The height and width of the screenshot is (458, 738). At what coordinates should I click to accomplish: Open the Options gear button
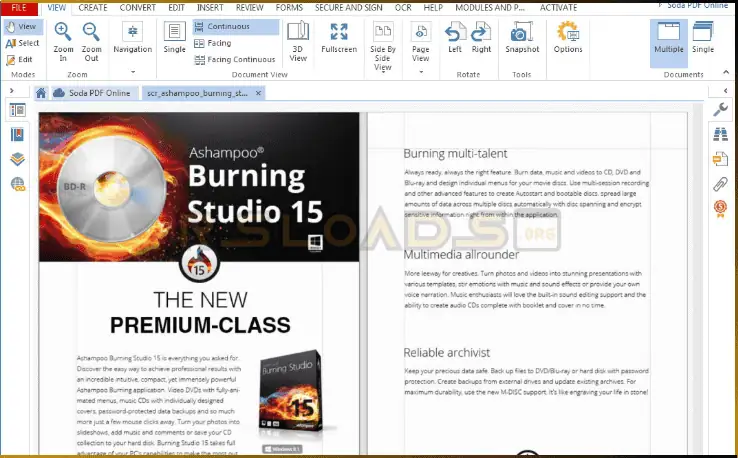[567, 37]
